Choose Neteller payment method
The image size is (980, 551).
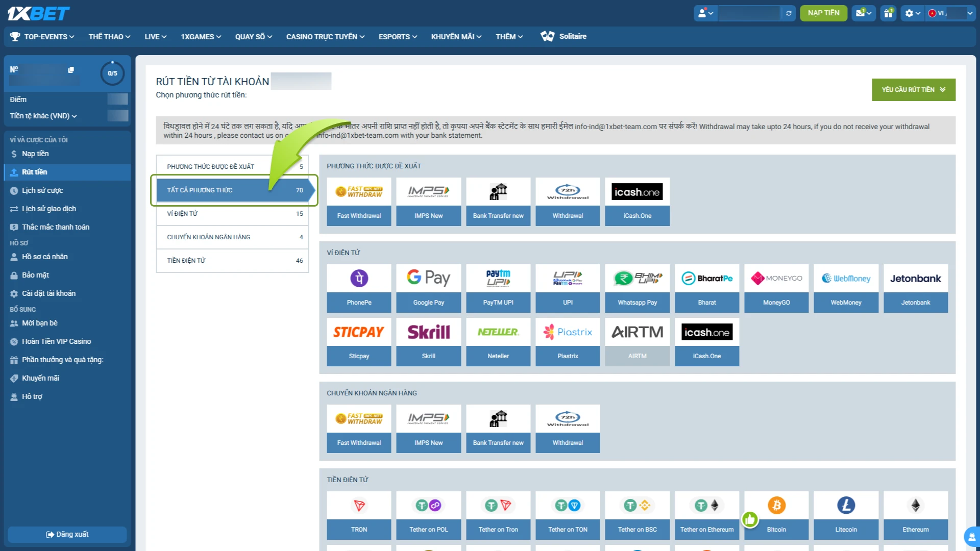tap(498, 342)
